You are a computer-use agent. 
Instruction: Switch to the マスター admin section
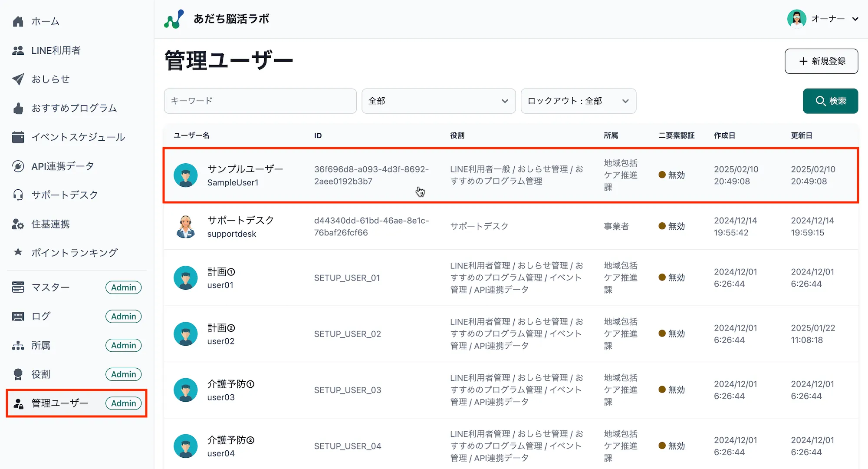(x=50, y=287)
